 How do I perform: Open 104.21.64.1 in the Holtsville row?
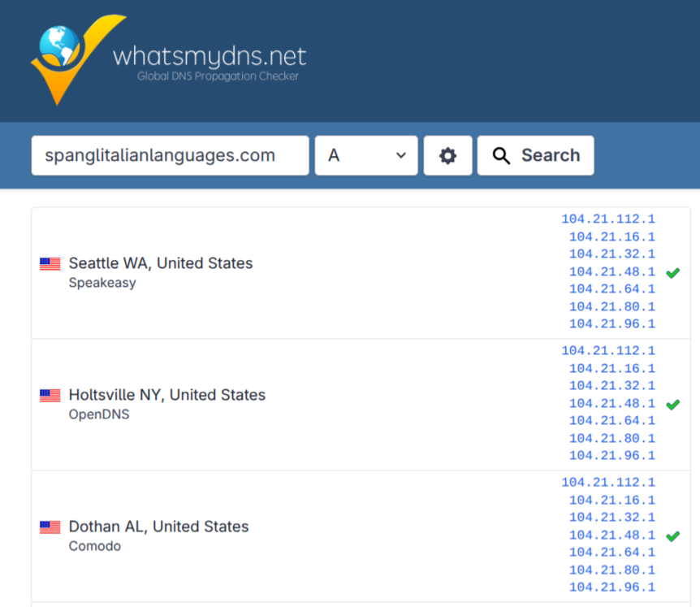pos(612,421)
